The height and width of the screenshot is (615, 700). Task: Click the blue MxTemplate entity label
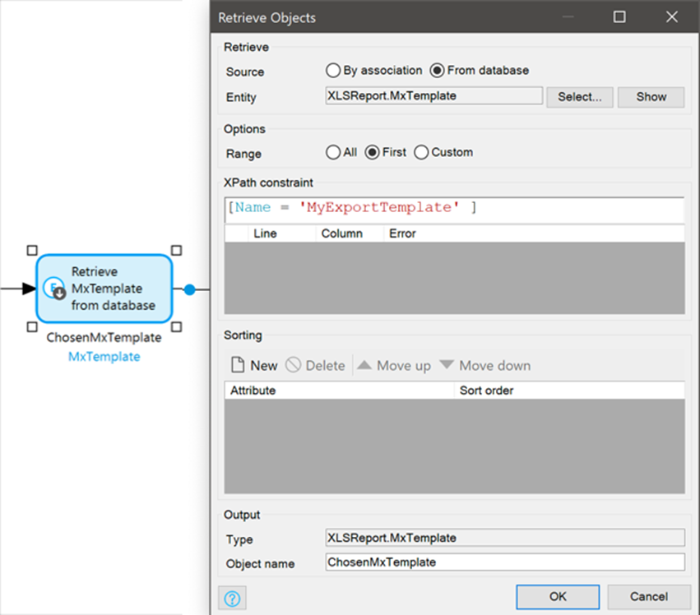coord(104,356)
